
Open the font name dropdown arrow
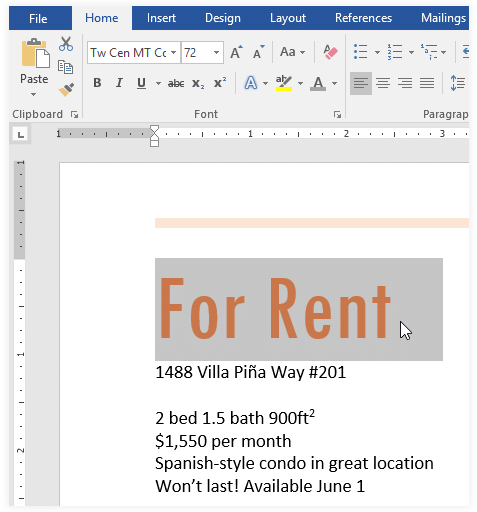[x=174, y=53]
